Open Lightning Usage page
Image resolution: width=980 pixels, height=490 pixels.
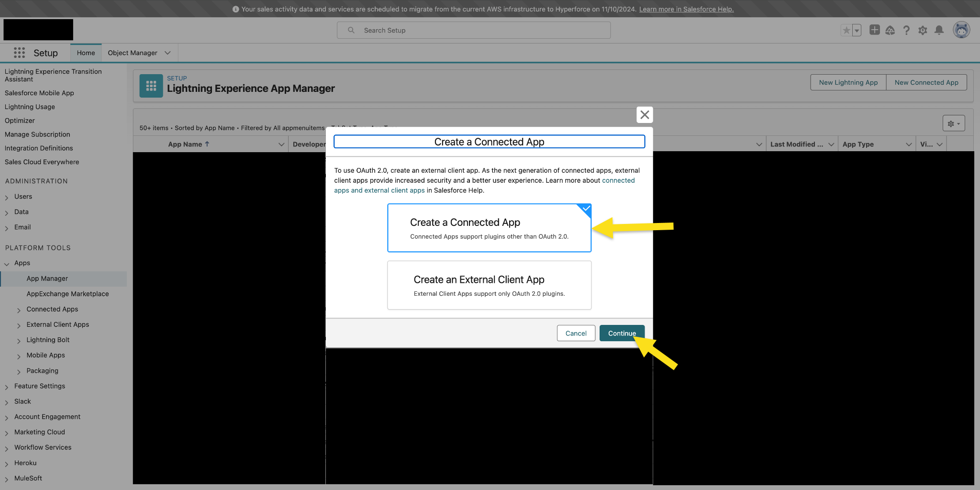30,107
